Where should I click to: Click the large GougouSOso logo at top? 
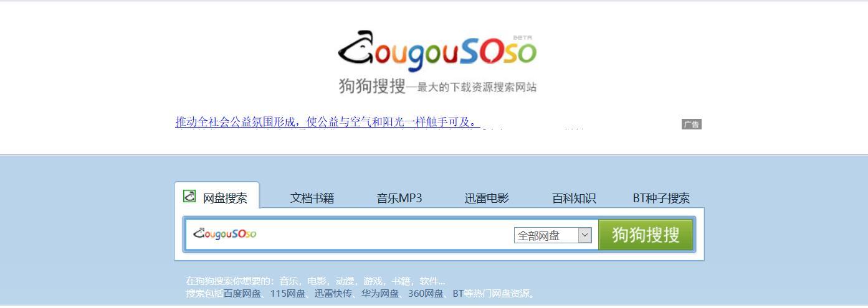pyautogui.click(x=437, y=49)
